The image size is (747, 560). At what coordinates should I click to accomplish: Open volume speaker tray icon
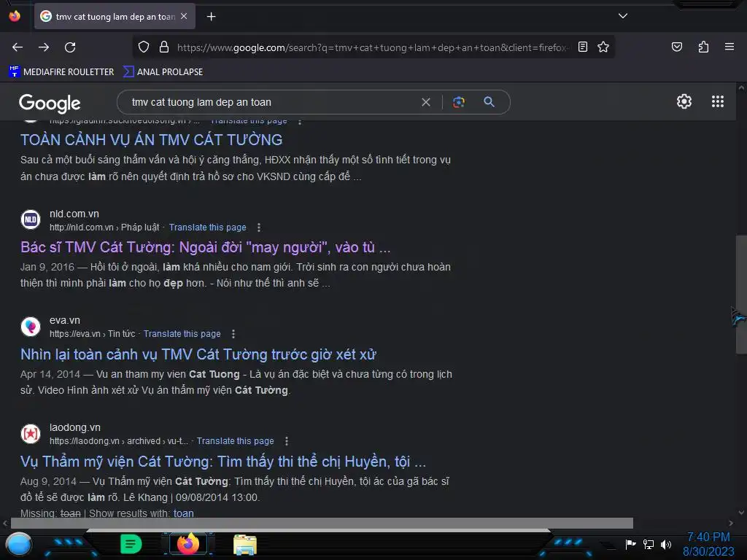(665, 544)
